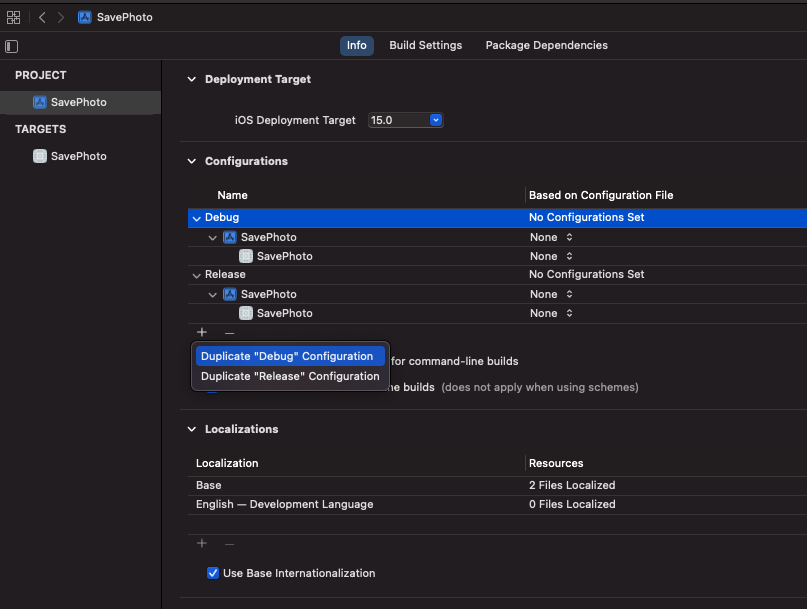
Task: Click Based on Configuration File header
Action: 601,195
